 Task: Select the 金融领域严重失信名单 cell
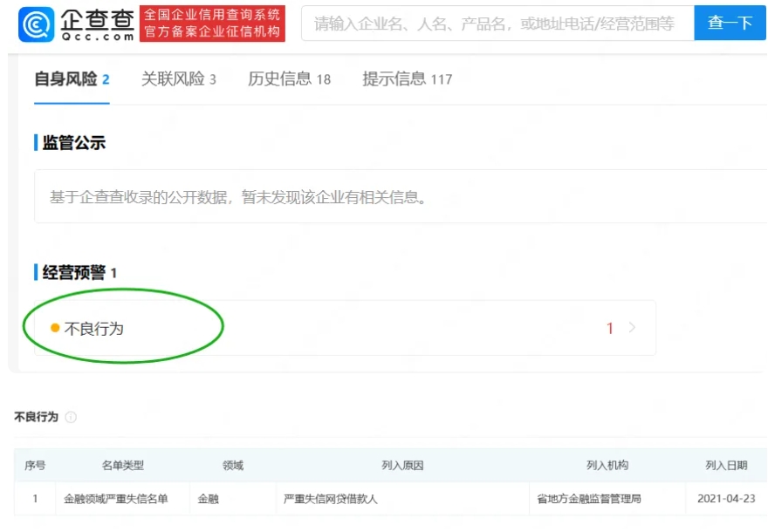tap(115, 500)
